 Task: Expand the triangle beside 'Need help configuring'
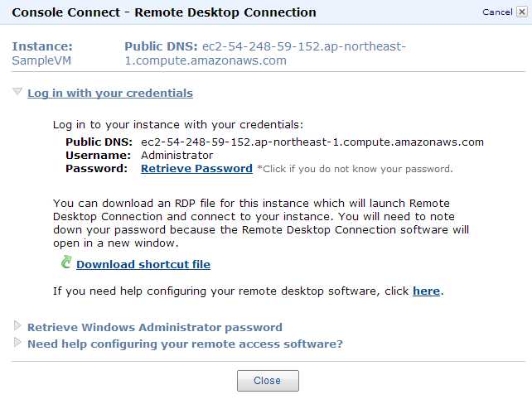tap(17, 343)
